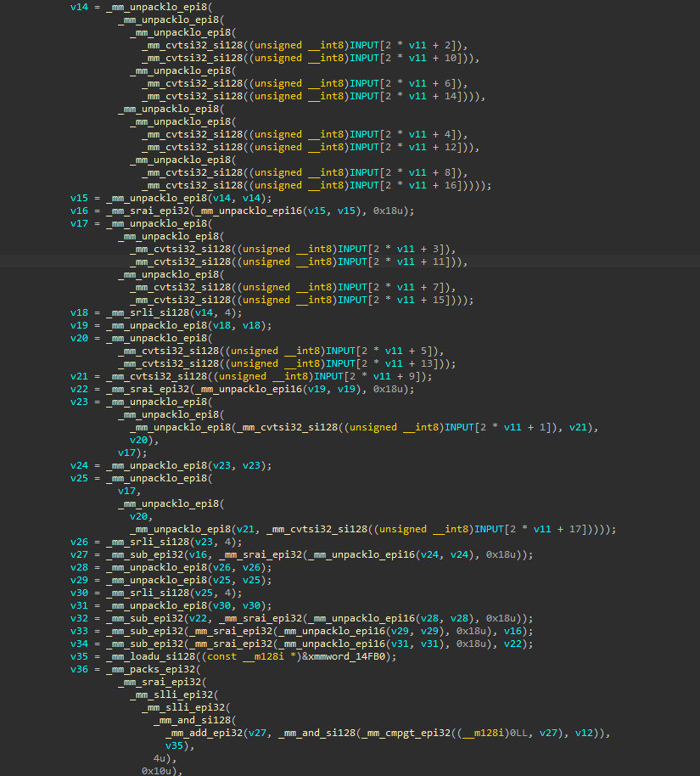Screen dimensions: 700x776
Task: Click the v12 variable reference
Action: [x=585, y=733]
